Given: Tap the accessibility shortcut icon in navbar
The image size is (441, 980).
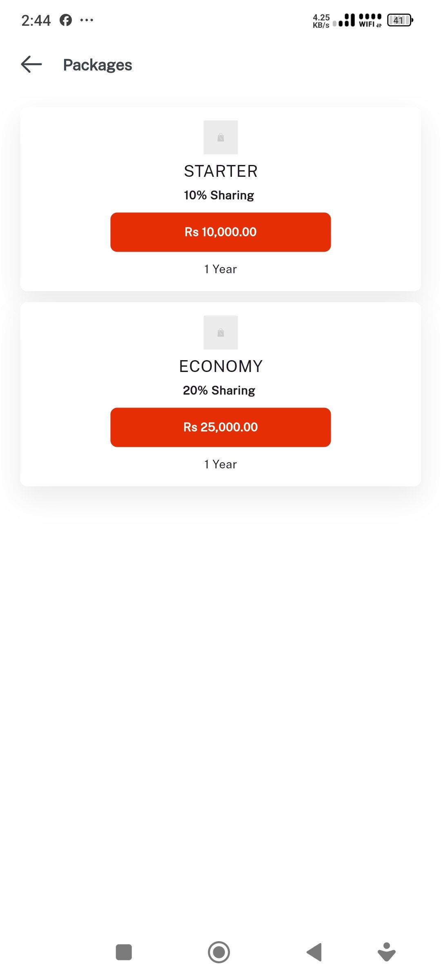Looking at the screenshot, I should [386, 952].
